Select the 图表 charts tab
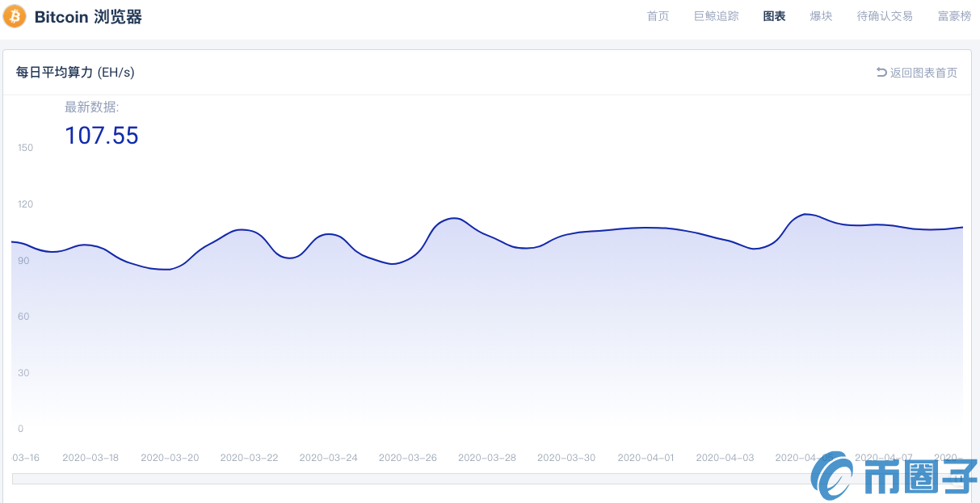This screenshot has width=980, height=503. pos(774,15)
